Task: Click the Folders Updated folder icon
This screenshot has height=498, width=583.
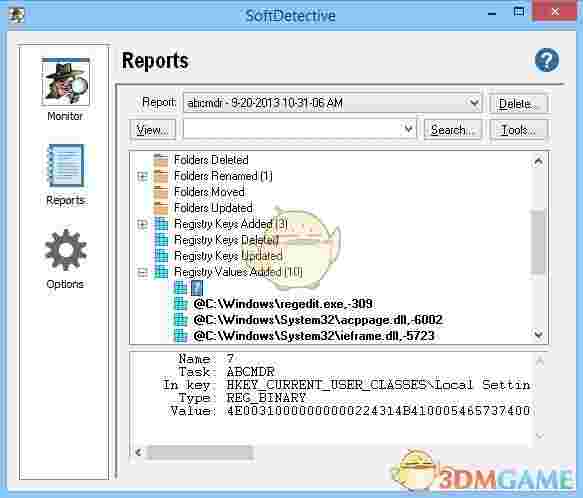Action: (161, 208)
